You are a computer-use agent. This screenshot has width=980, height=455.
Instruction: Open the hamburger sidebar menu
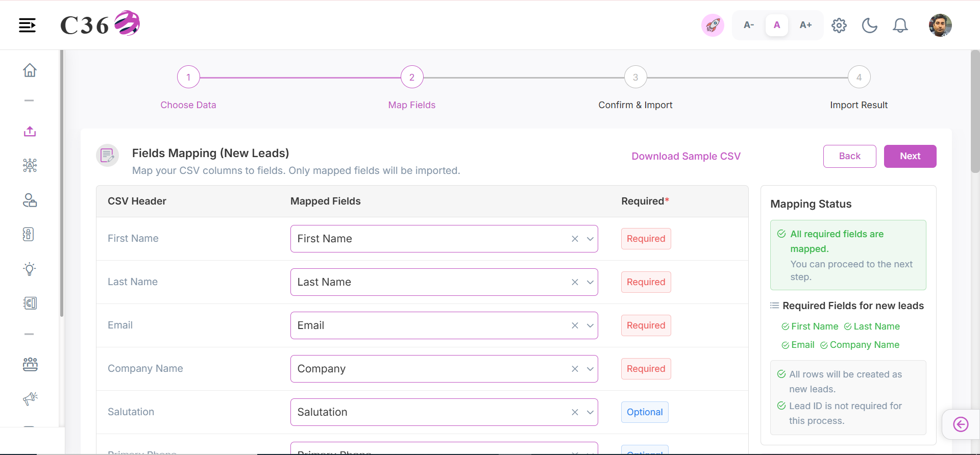click(27, 25)
